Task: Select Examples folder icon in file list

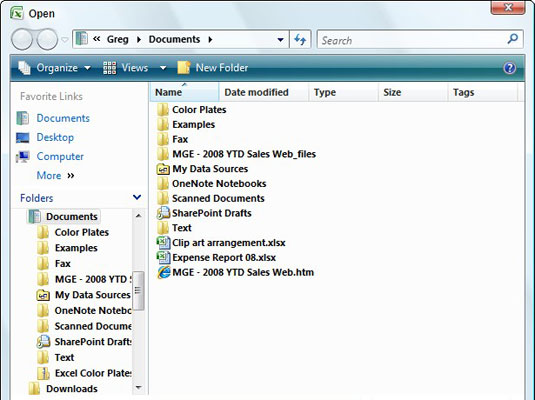Action: pyautogui.click(x=163, y=124)
